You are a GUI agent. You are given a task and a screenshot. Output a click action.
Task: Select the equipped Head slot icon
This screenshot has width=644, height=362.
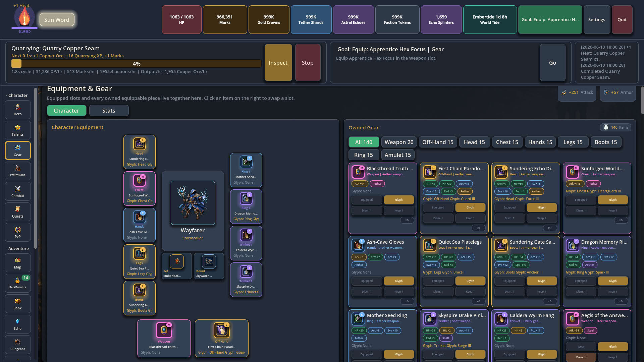pyautogui.click(x=139, y=144)
